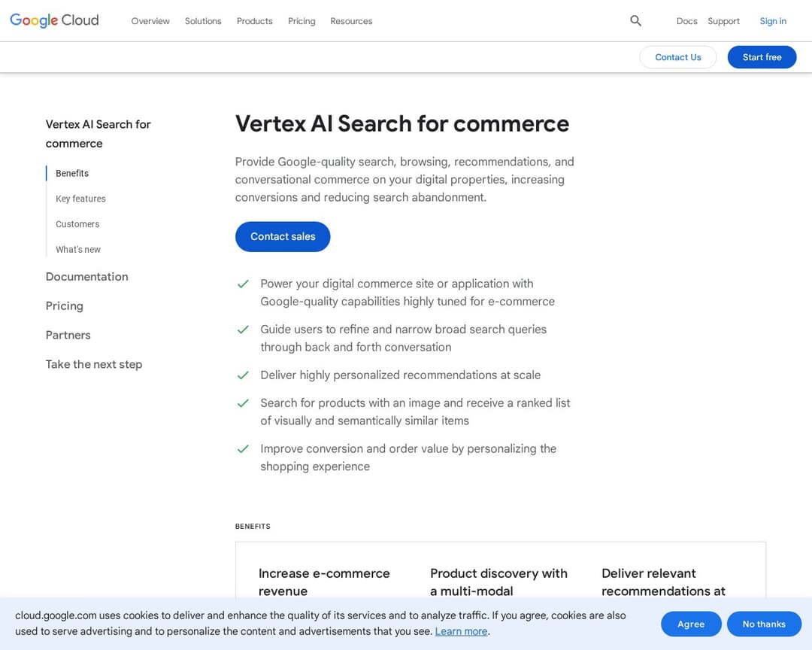Click the 'Deliver relevant recommendations at' heading

click(x=663, y=582)
